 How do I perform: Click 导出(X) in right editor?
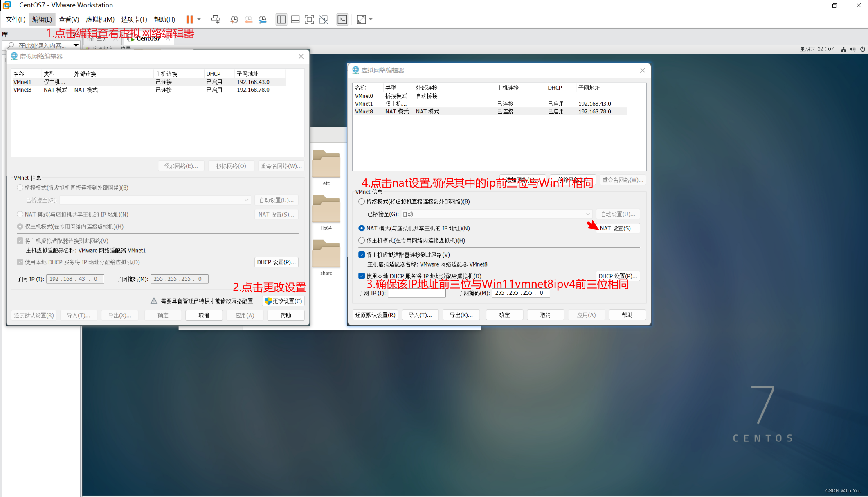pos(461,315)
